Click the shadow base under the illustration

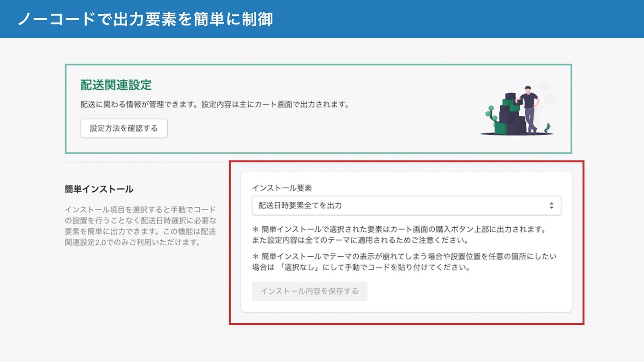click(x=515, y=133)
